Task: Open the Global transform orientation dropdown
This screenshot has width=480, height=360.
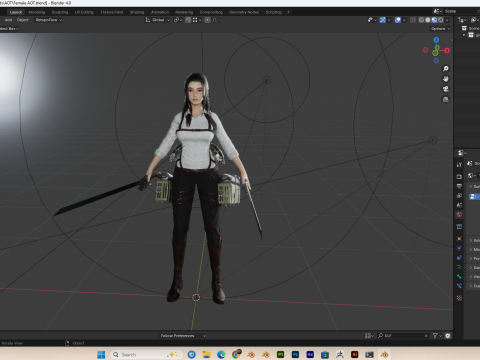Action: coord(158,20)
